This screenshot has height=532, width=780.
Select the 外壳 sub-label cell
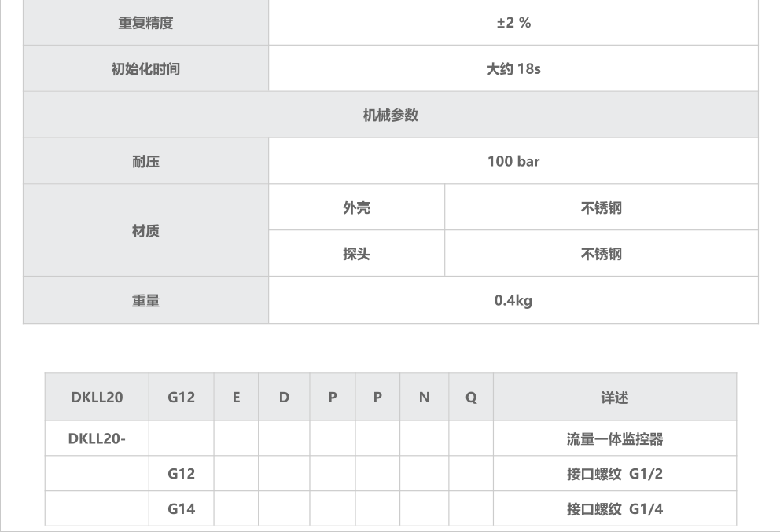click(x=356, y=207)
